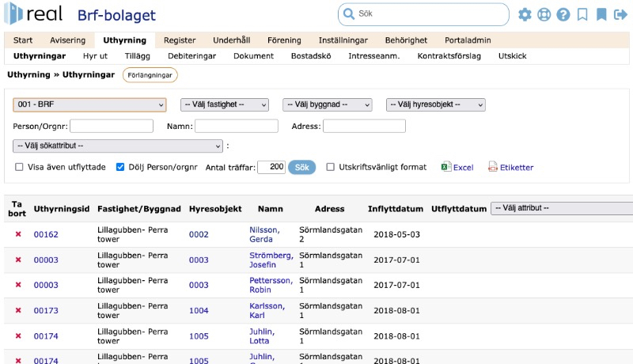This screenshot has width=633, height=364.
Task: Click the log out arrow icon
Action: click(x=620, y=14)
